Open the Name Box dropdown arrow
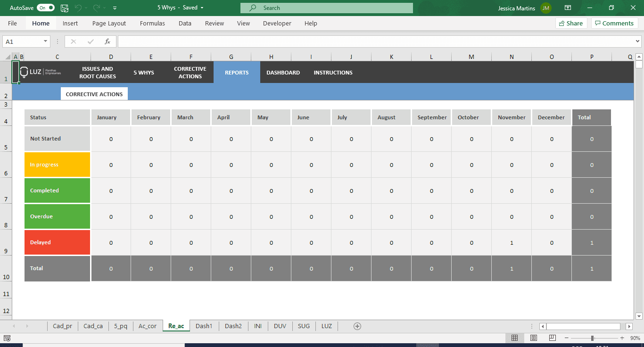Image resolution: width=644 pixels, height=347 pixels. click(46, 41)
